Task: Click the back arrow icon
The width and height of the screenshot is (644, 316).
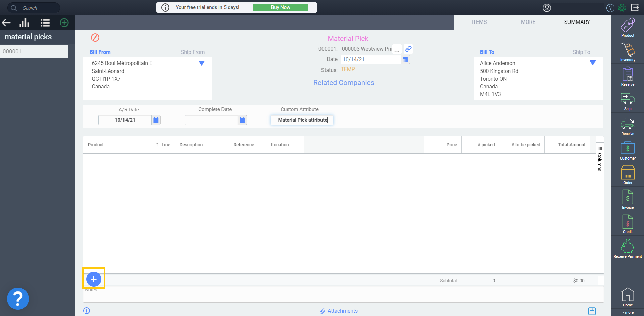Action: click(x=6, y=23)
